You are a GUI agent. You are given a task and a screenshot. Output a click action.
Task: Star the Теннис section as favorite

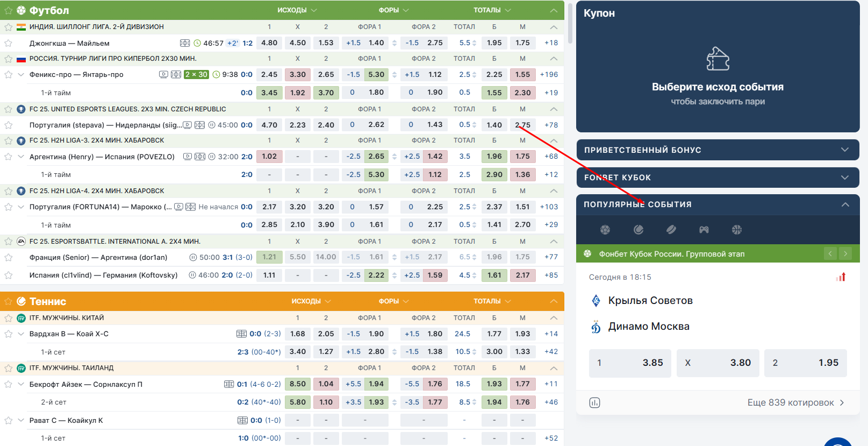8,301
